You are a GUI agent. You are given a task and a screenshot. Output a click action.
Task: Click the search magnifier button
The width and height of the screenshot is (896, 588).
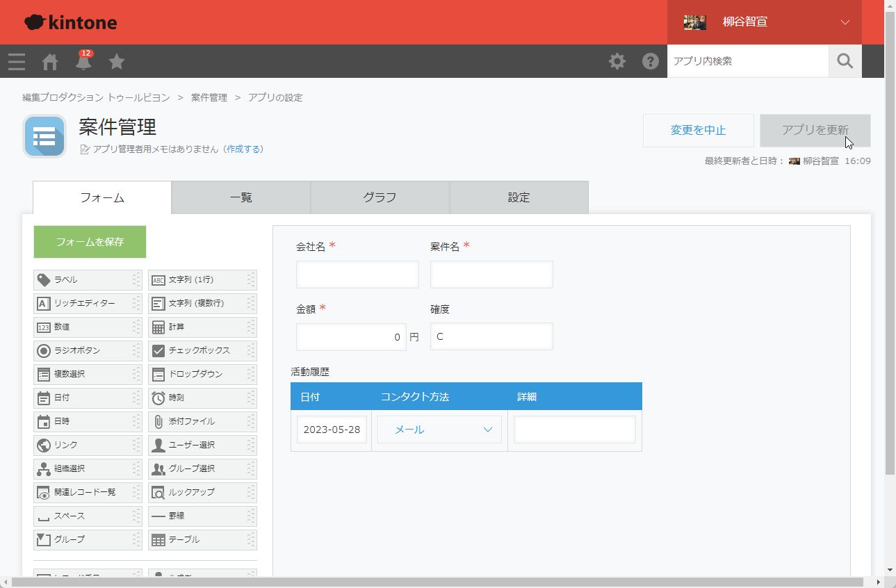[845, 61]
